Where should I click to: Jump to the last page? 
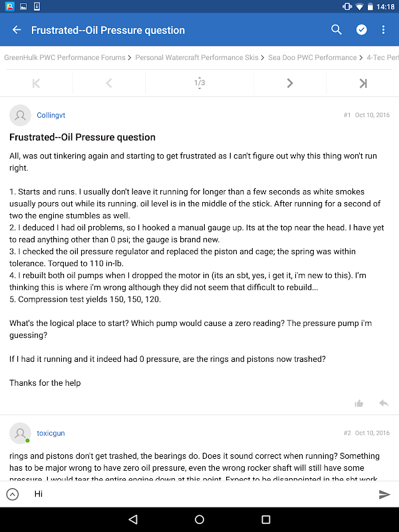363,83
